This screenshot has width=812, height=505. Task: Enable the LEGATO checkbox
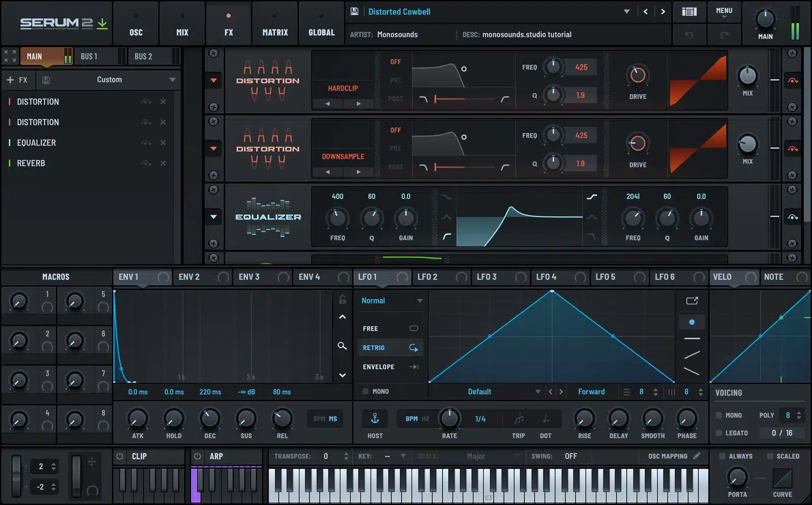(x=719, y=433)
